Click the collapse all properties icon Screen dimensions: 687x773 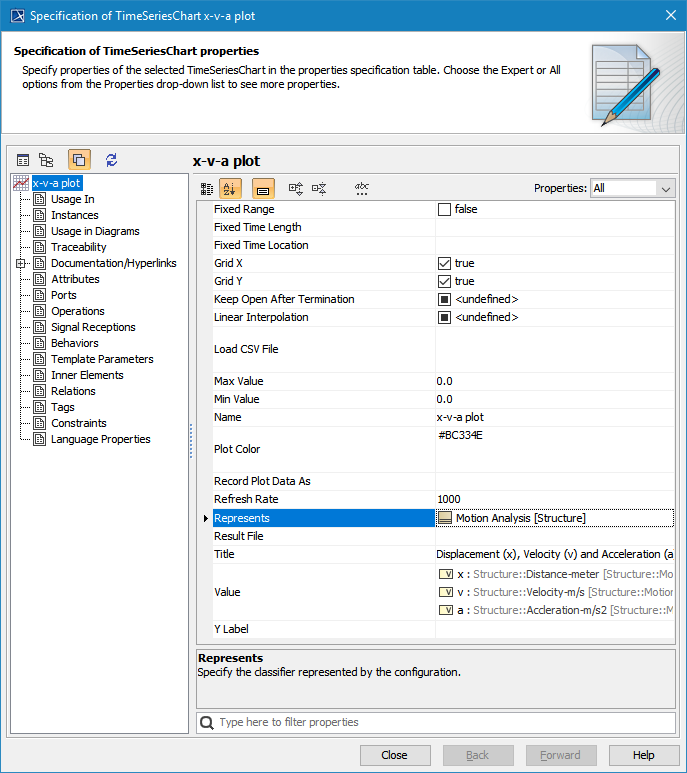tap(319, 188)
